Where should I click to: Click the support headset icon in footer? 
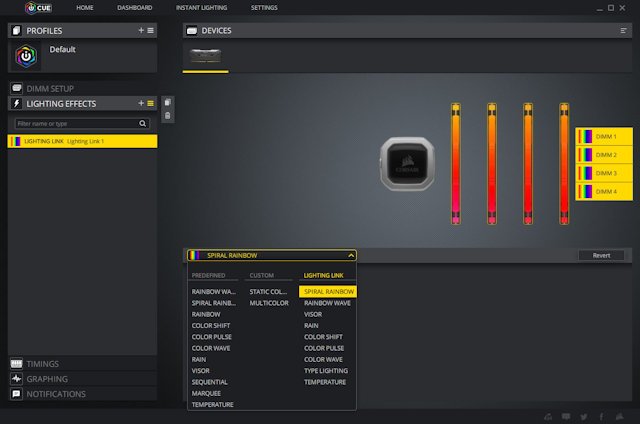tap(548, 417)
